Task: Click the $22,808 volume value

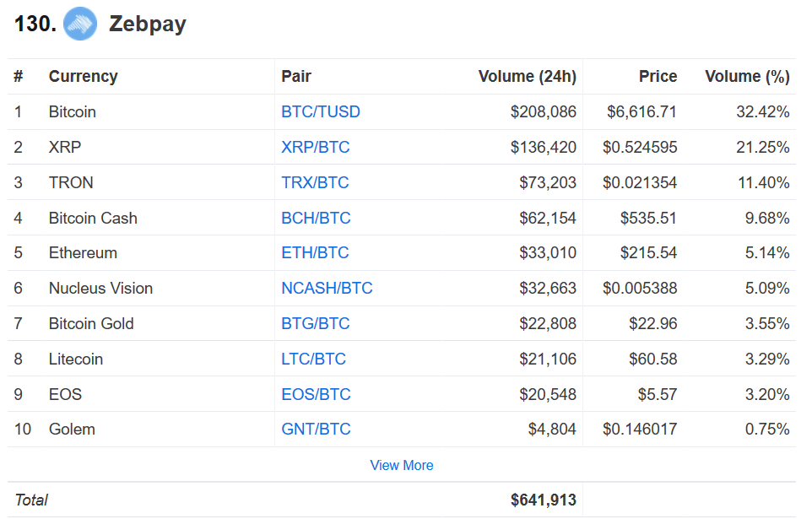Action: point(548,324)
